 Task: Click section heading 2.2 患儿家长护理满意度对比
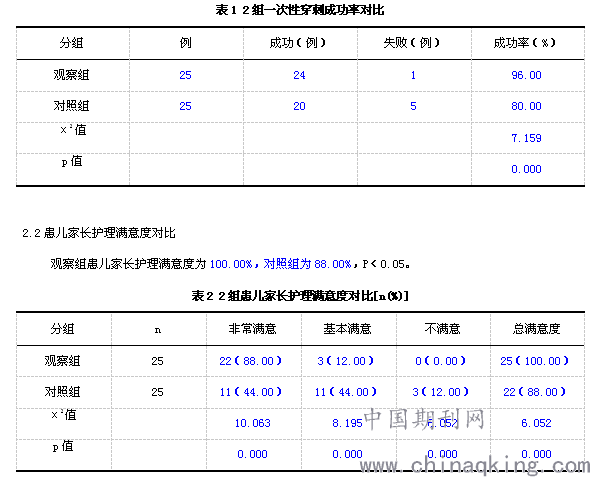[x=99, y=233]
